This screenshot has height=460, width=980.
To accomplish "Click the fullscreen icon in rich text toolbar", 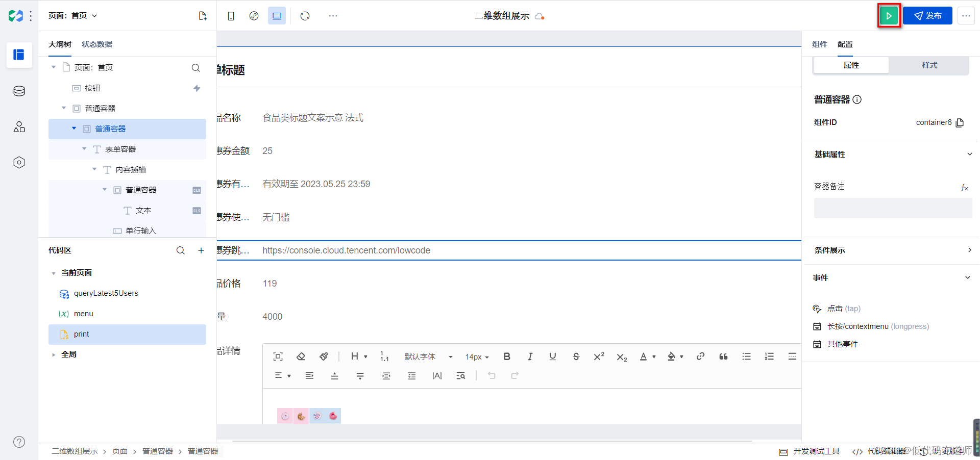I will click(278, 356).
